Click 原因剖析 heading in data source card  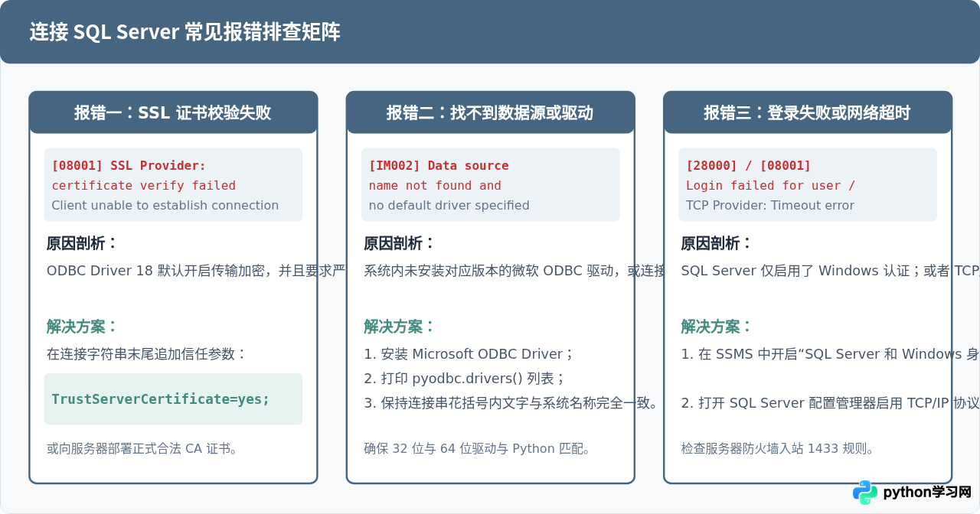(399, 243)
